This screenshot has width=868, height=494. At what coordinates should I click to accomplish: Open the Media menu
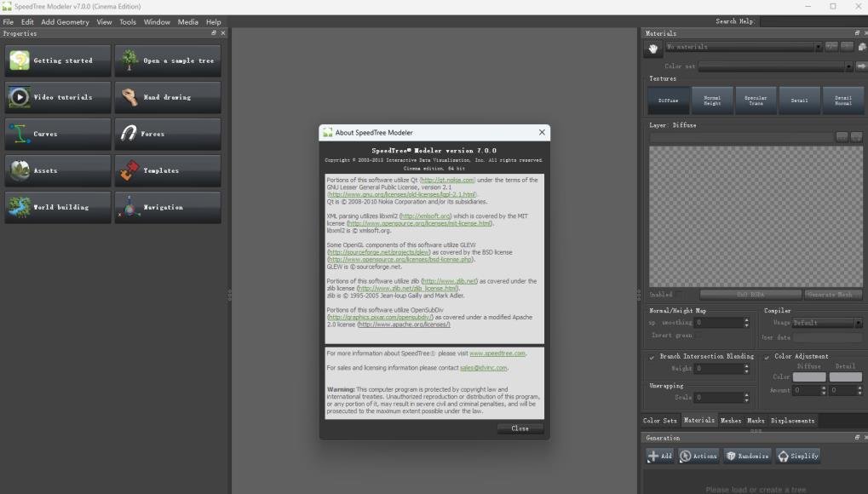[187, 22]
